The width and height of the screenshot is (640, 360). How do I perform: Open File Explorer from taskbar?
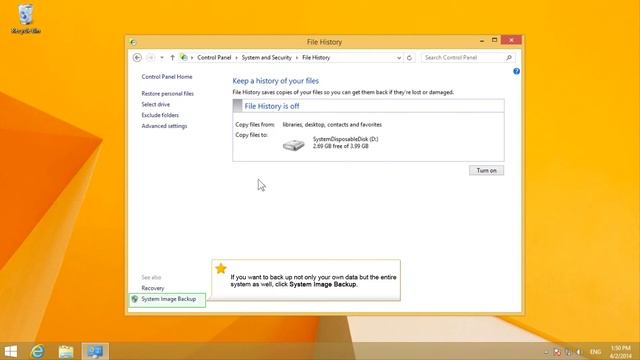[66, 351]
